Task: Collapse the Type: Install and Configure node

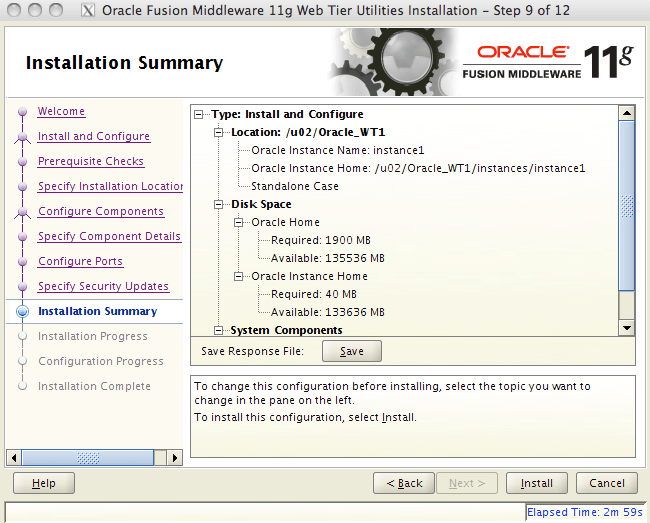Action: (x=199, y=114)
